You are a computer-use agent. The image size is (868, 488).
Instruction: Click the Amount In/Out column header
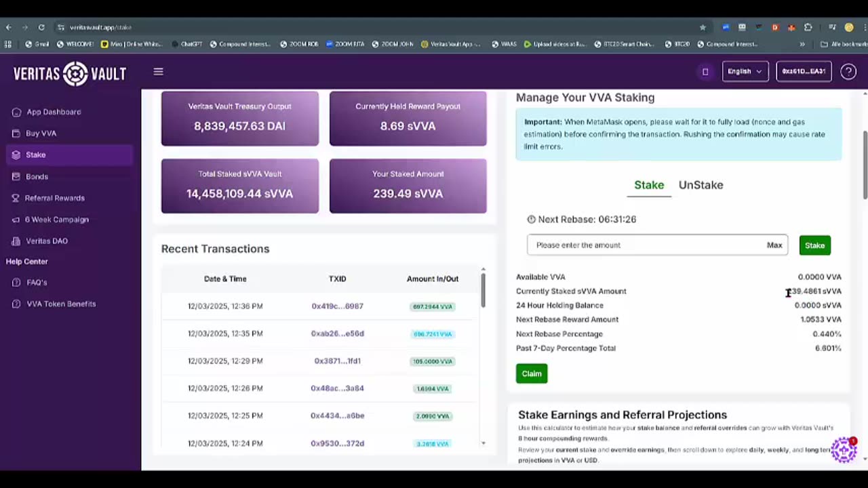click(433, 279)
